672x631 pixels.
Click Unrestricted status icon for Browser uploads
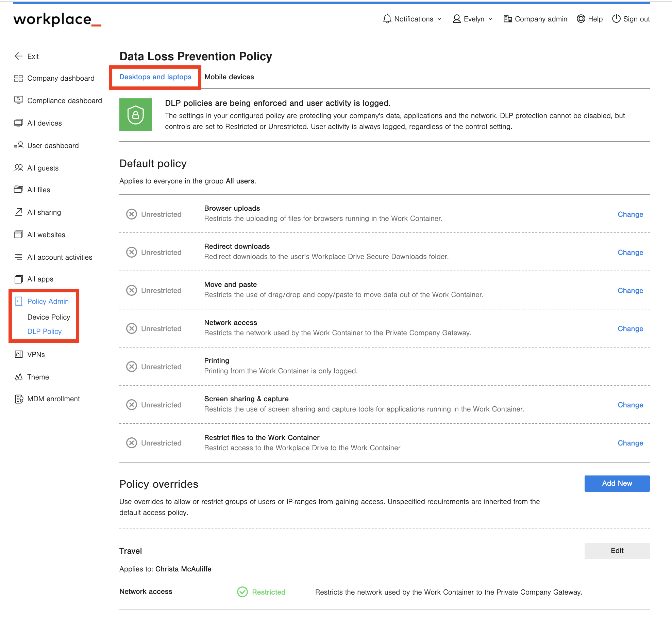[132, 214]
